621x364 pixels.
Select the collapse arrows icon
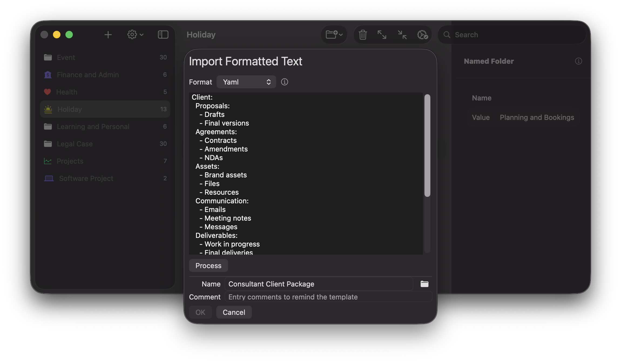(x=402, y=35)
